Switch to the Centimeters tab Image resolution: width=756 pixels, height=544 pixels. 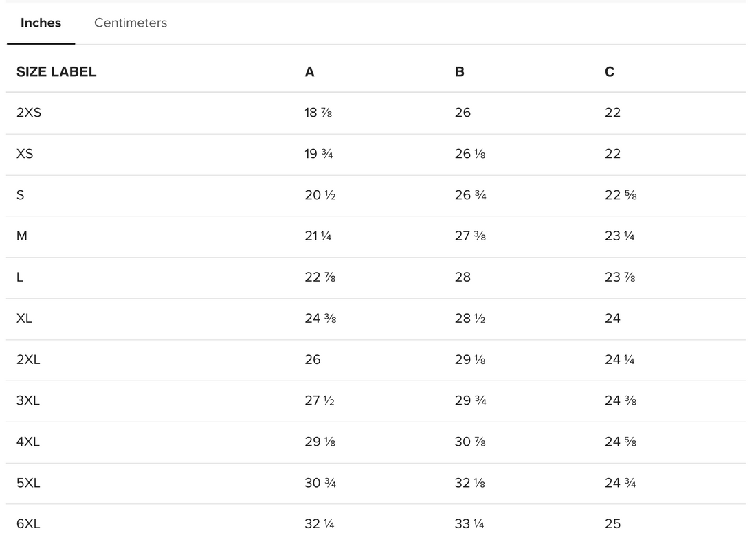[131, 23]
